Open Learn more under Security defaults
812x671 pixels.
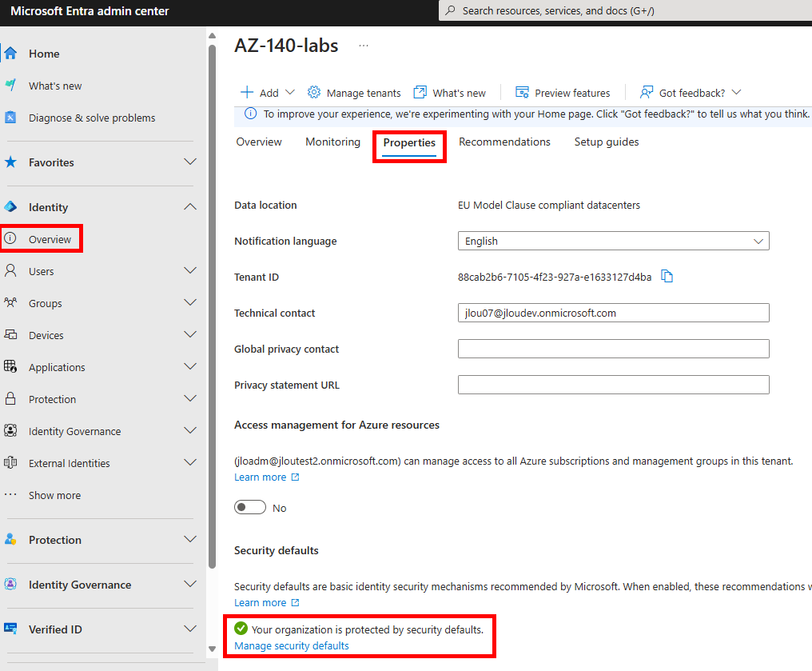coord(267,602)
